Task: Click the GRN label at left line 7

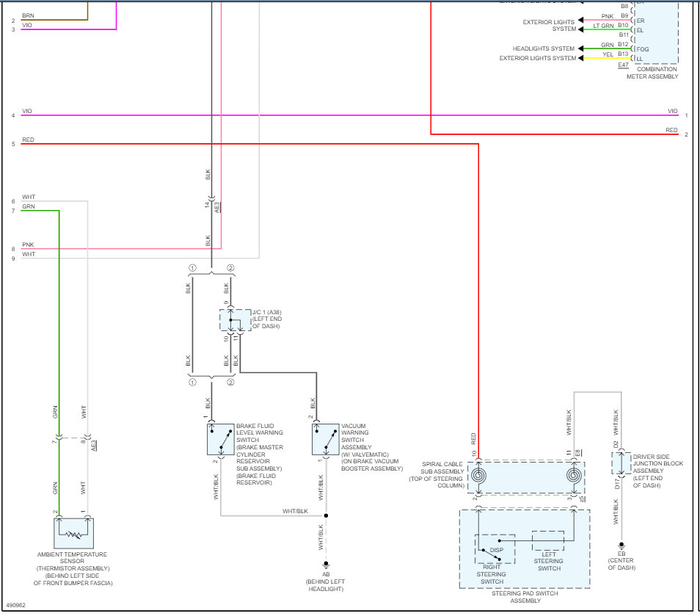Action: 29,206
